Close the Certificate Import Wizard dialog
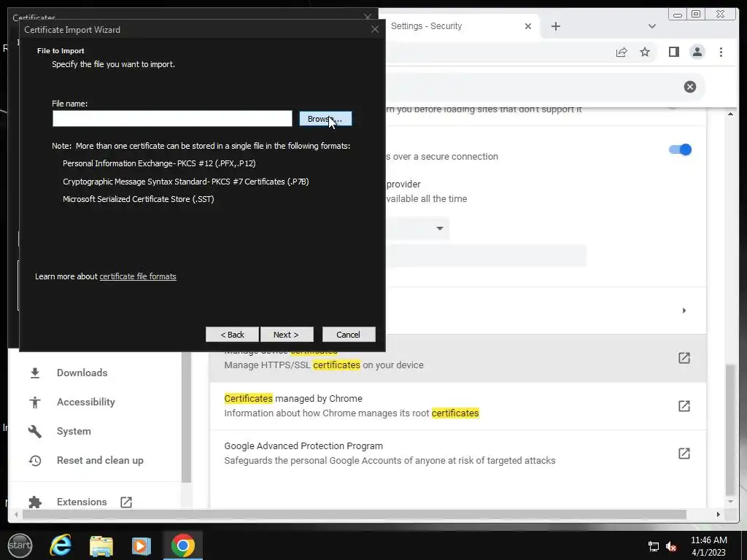Image resolution: width=747 pixels, height=560 pixels. (375, 29)
